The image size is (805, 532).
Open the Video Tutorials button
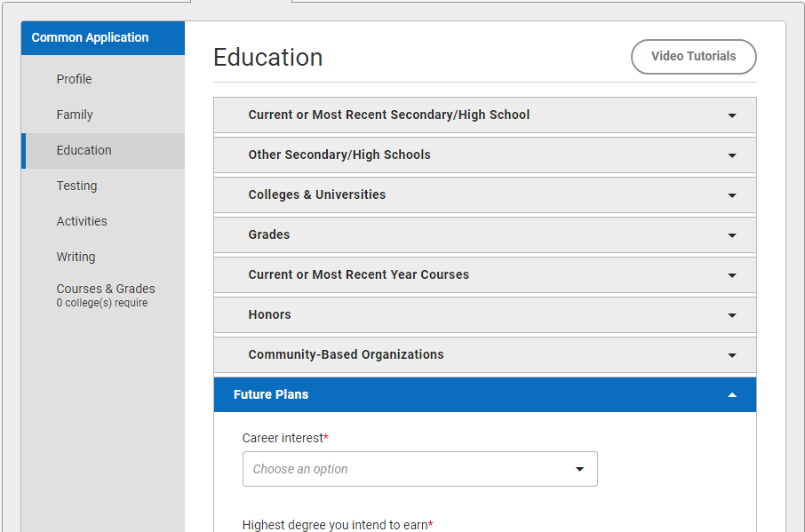point(693,57)
